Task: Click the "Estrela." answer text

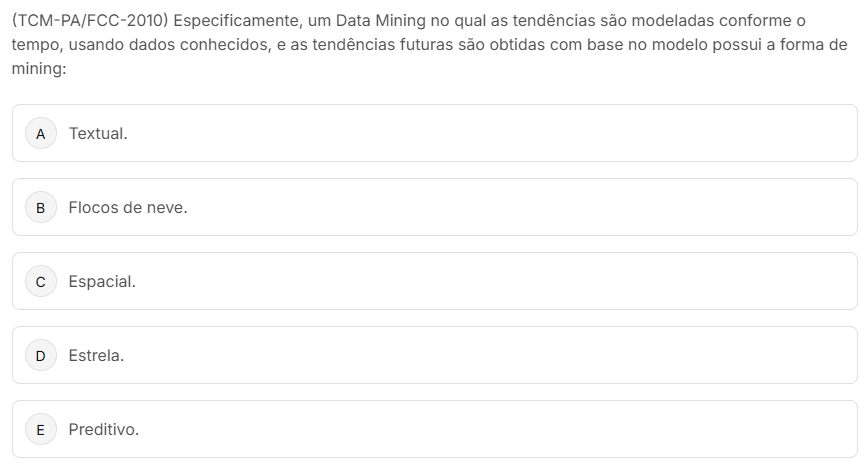Action: pyautogui.click(x=96, y=355)
